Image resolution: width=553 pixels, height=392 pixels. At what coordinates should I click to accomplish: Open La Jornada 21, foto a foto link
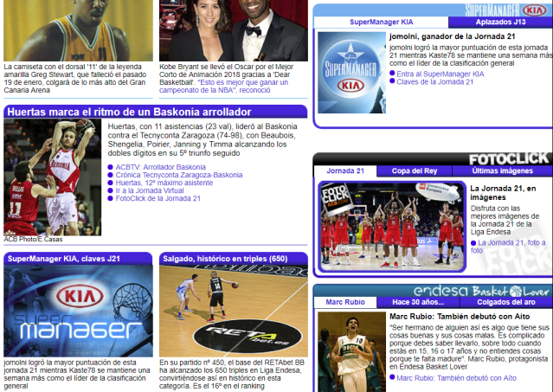(x=508, y=247)
